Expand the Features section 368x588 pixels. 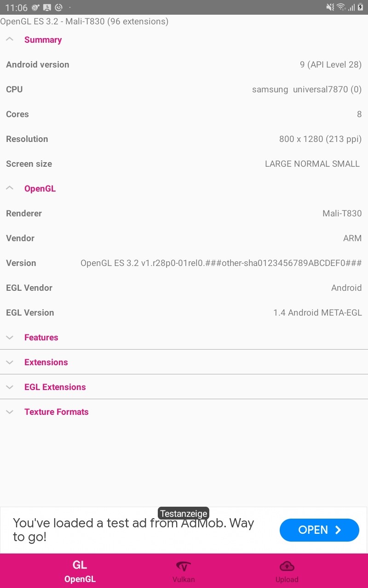(x=184, y=337)
